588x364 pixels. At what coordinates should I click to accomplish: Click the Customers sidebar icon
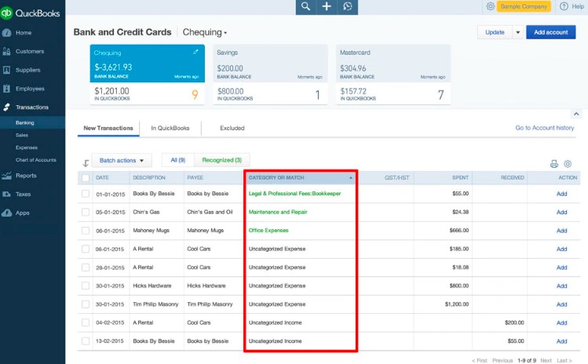point(6,51)
